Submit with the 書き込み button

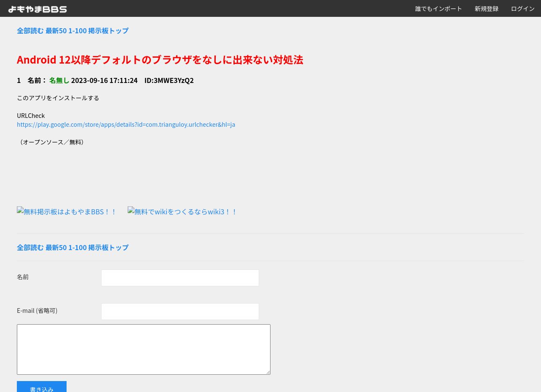42,387
